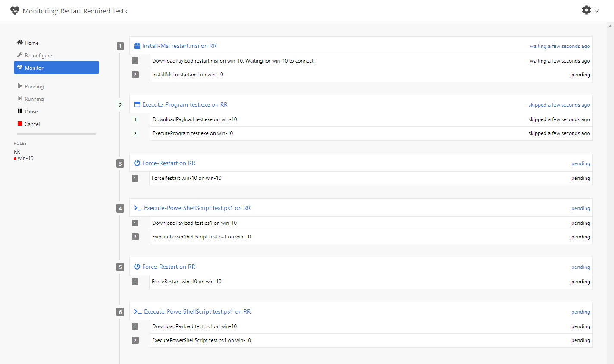Click the page scrollbar up arrow
Screen dimensions: 614x364
pyautogui.click(x=610, y=26)
